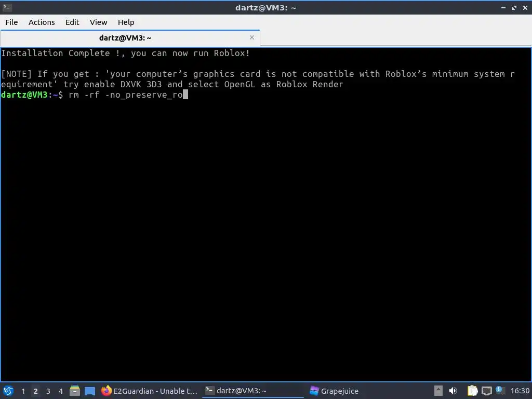
Task: Switch to the E2Guardian Firefox window
Action: [x=149, y=391]
